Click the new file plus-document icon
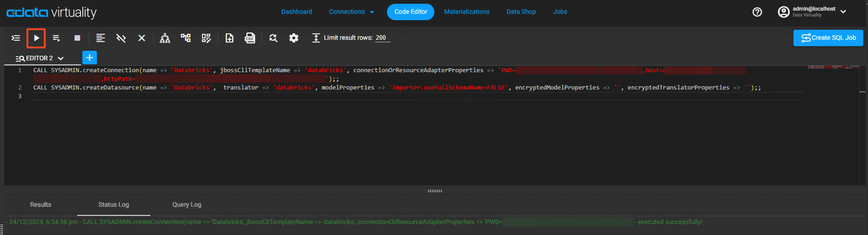868x235 pixels. tap(229, 38)
